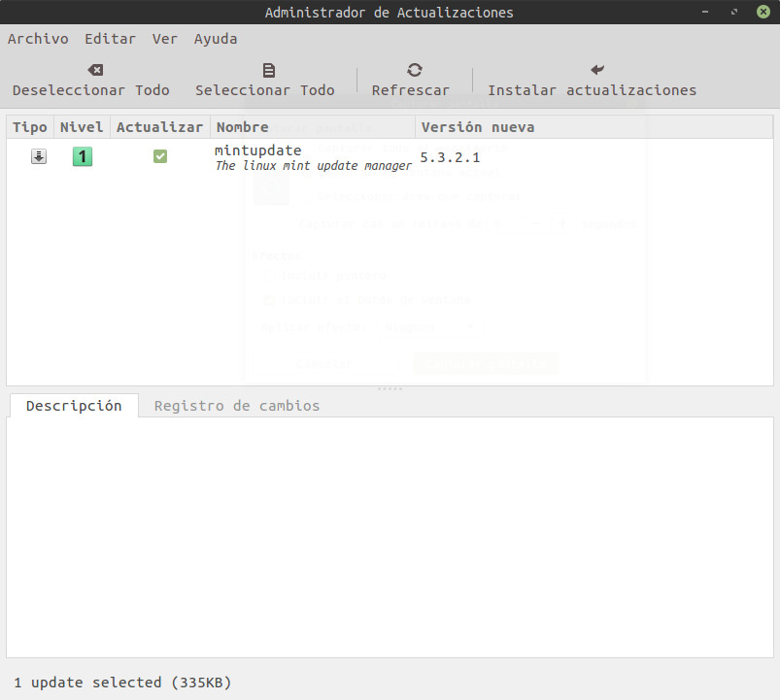Screen dimensions: 780x700
Task: Click the pane divider handle dots
Action: point(390,388)
